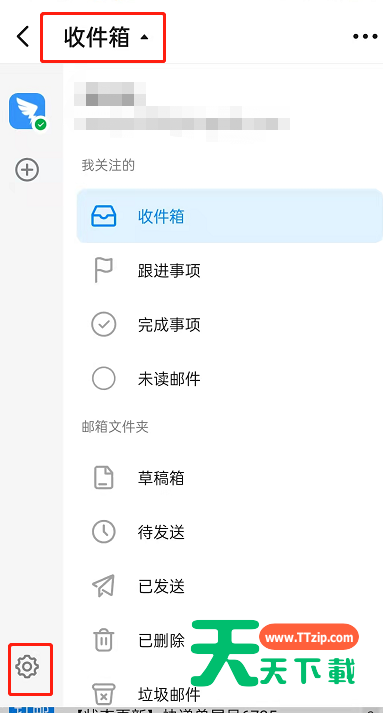Select the 收件箱 inbox folder
This screenshot has height=713, width=383.
[x=230, y=216]
